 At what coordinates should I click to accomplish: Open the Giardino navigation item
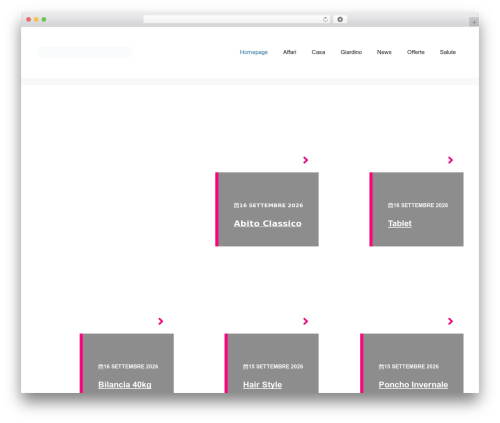pos(351,52)
